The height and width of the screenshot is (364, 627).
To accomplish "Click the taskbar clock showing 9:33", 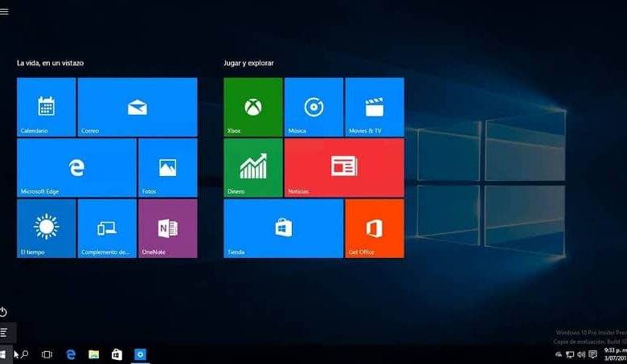I will click(x=616, y=354).
